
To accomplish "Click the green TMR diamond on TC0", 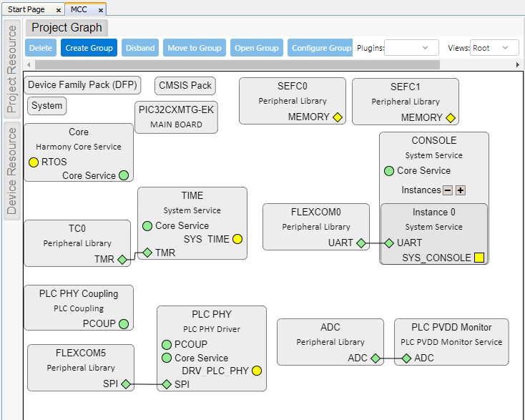I will (122, 260).
